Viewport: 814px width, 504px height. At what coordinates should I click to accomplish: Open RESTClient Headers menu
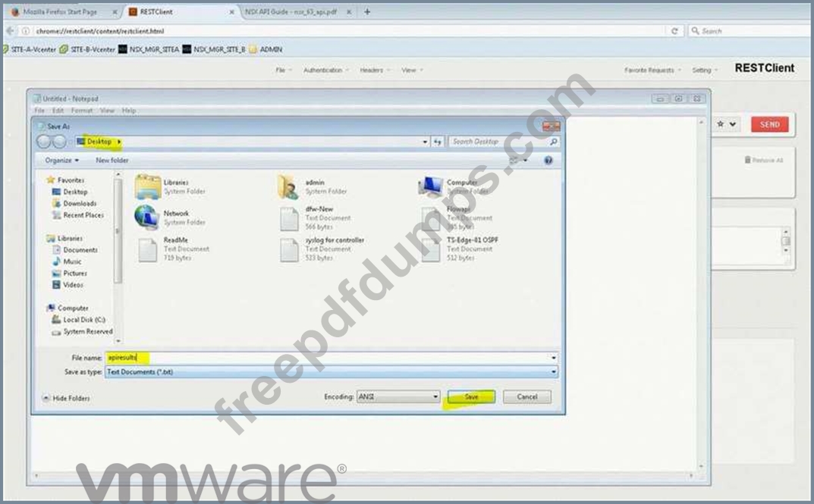374,70
